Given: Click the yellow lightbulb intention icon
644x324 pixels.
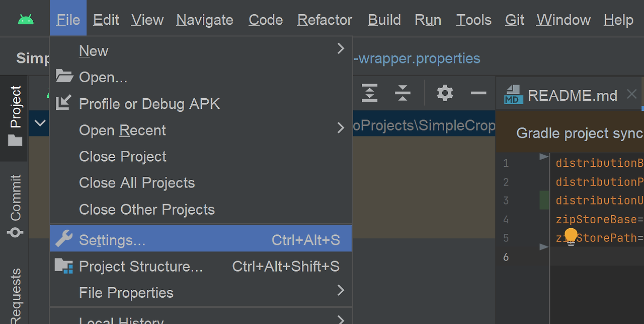Looking at the screenshot, I should click(571, 237).
